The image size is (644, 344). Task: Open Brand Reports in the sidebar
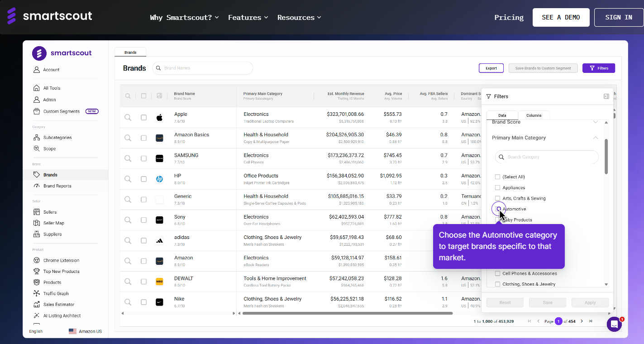[57, 186]
